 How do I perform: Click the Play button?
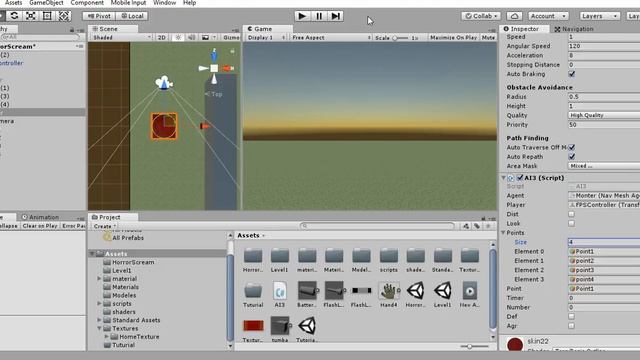(x=302, y=16)
